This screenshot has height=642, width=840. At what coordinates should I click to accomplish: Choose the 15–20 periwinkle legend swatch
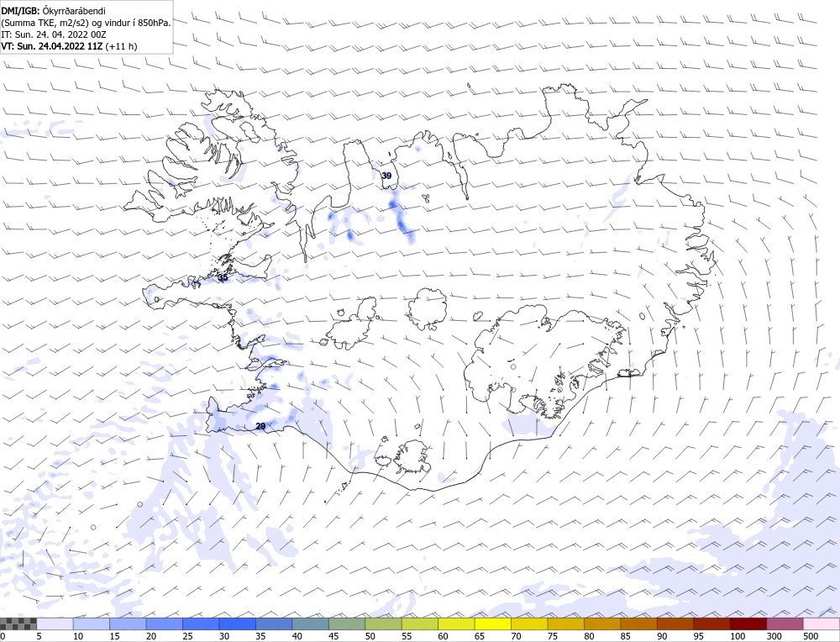coord(128,624)
